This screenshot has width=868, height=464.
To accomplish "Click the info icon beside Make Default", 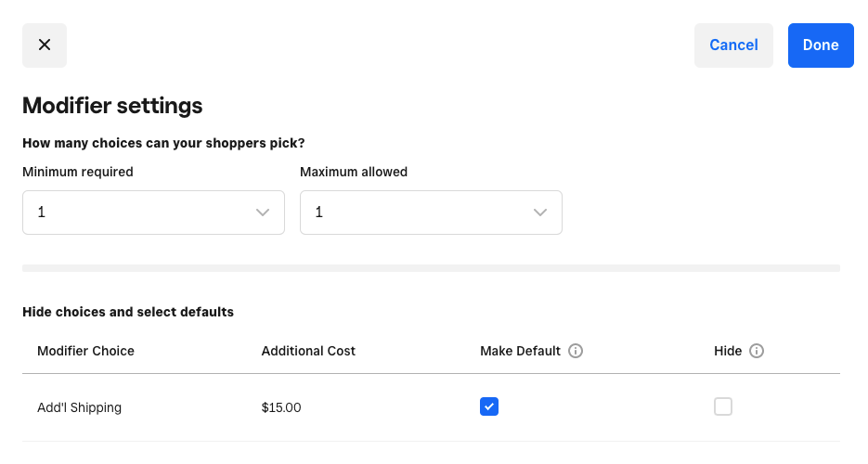I will click(576, 351).
